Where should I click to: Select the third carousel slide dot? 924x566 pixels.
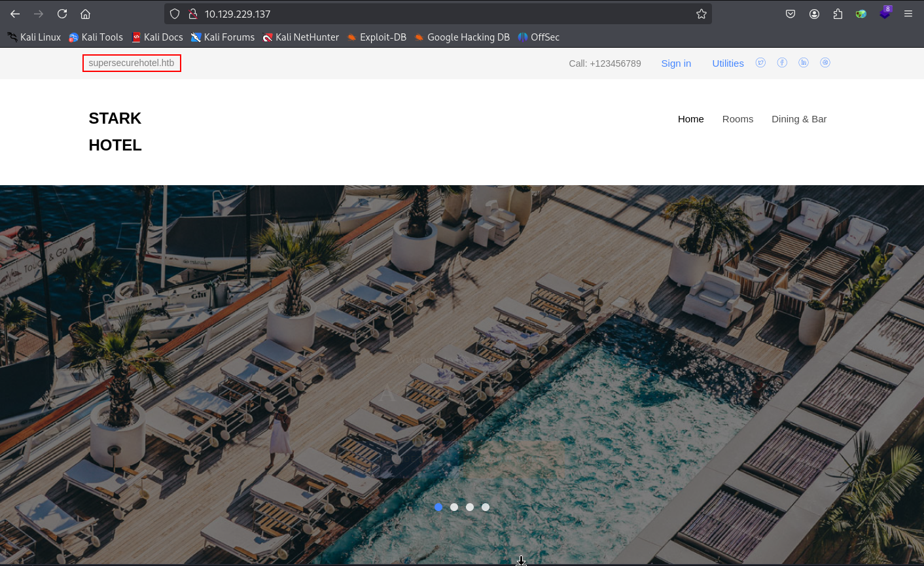click(x=470, y=507)
